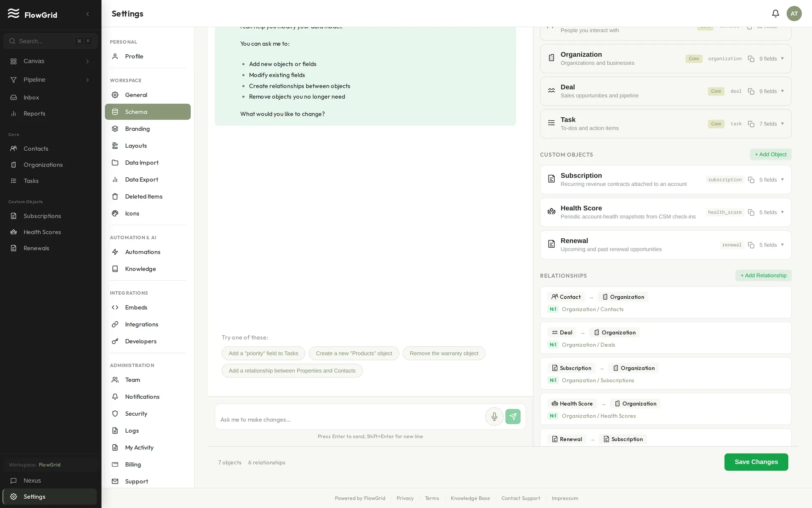Open Data Import settings

coord(148,163)
